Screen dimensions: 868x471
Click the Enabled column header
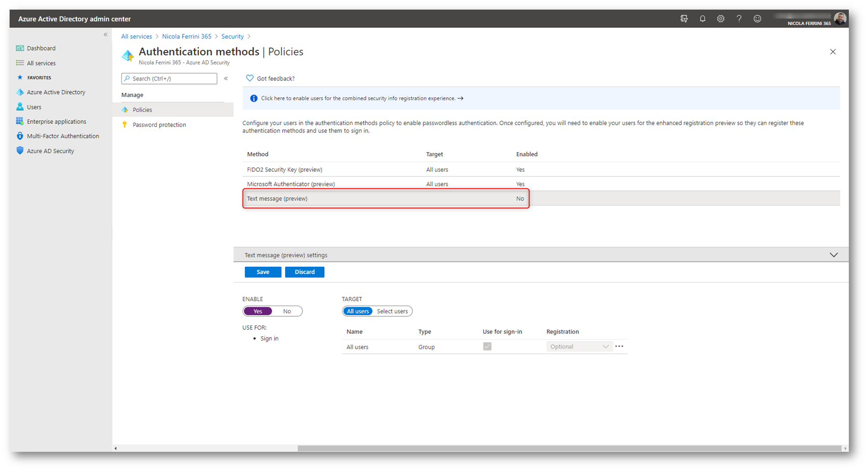[x=527, y=154]
